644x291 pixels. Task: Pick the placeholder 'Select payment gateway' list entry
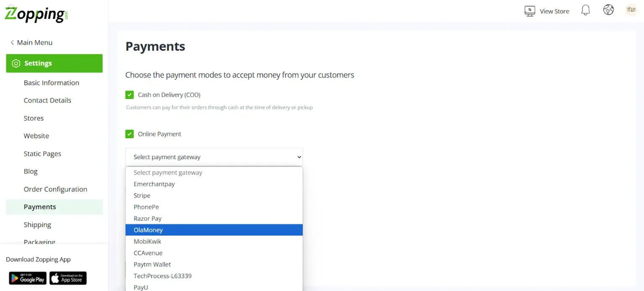(214, 173)
